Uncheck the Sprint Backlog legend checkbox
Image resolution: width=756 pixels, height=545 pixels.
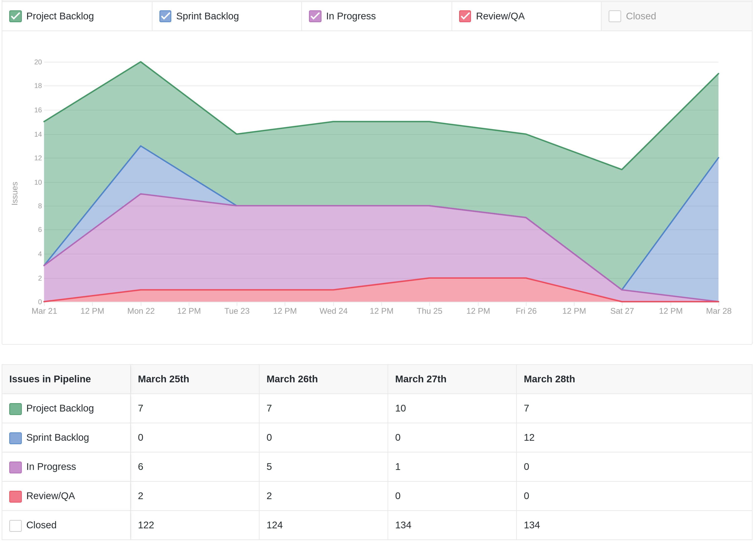[165, 16]
